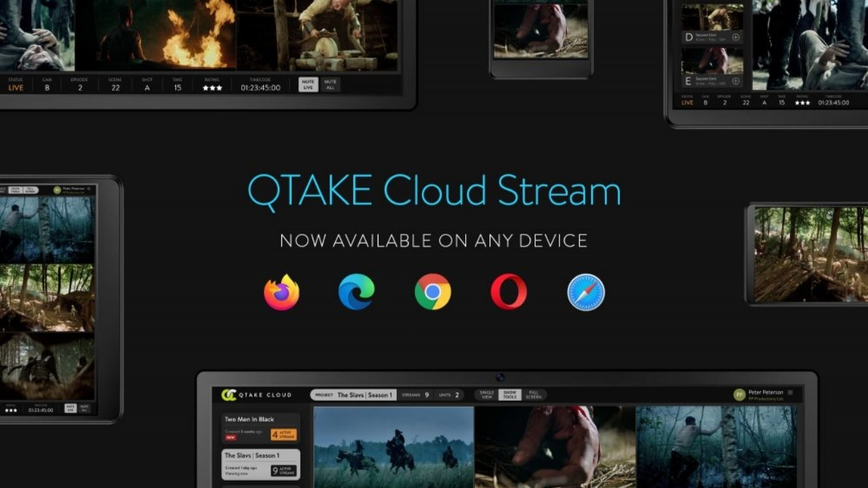Add stream E using its plus icon

(736, 81)
